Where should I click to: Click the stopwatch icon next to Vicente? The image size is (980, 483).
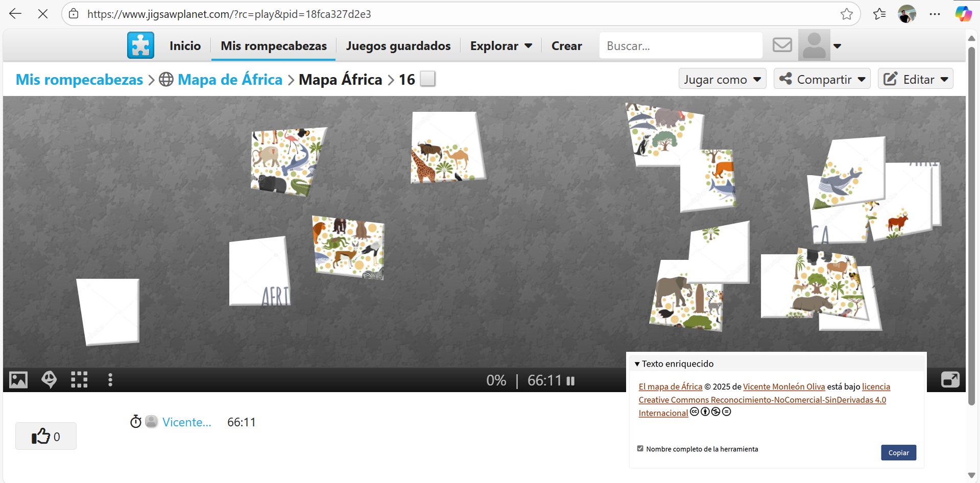(135, 422)
